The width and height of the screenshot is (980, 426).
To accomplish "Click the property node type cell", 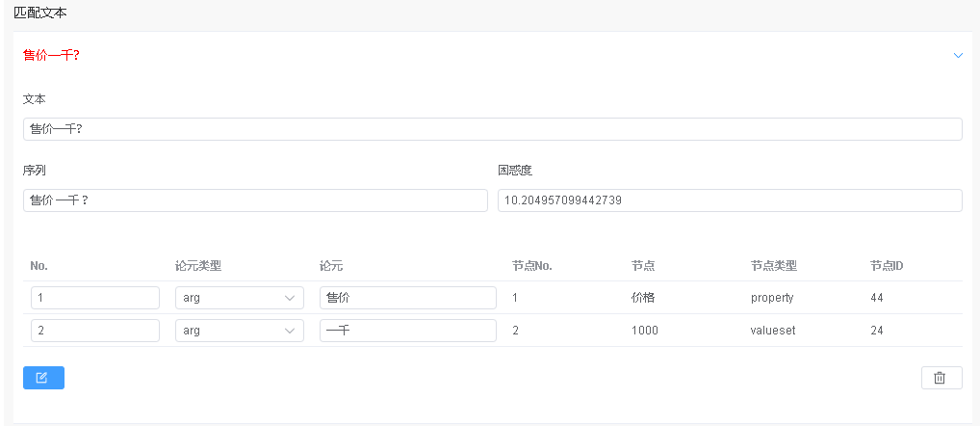I will coord(772,298).
